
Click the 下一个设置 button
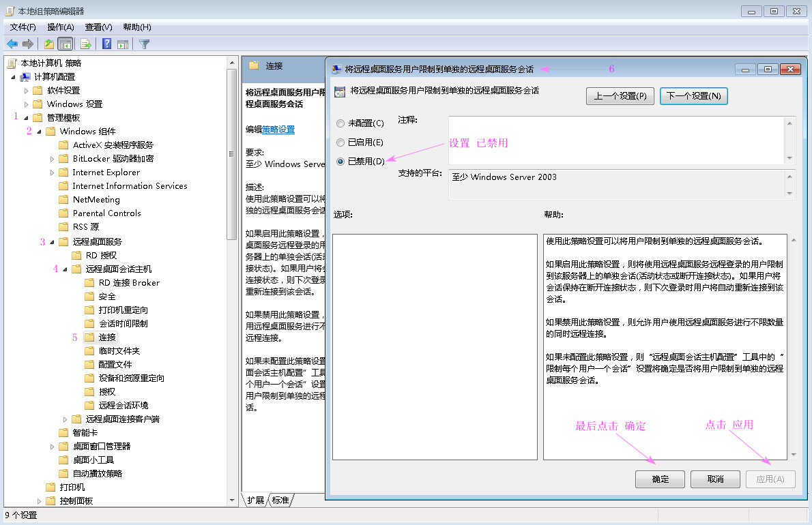click(693, 95)
